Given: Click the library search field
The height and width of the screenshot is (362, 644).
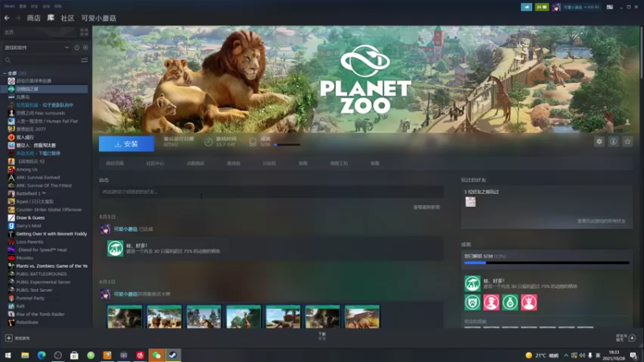Looking at the screenshot, I should pyautogui.click(x=41, y=60).
